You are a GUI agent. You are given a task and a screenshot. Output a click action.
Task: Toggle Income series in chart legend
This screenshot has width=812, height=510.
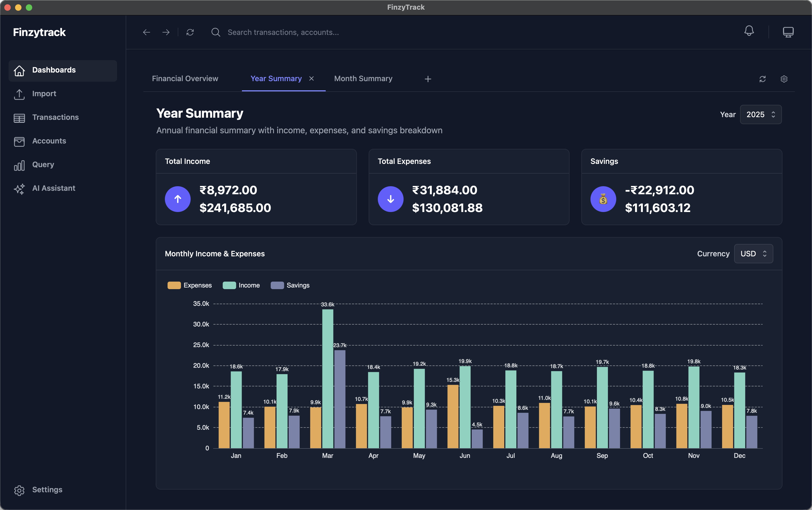tap(241, 285)
